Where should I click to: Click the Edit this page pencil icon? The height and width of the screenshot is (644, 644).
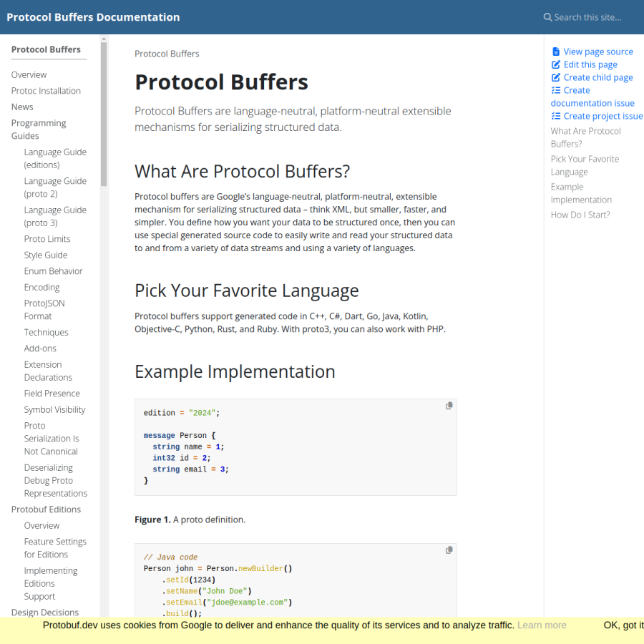pyautogui.click(x=556, y=64)
